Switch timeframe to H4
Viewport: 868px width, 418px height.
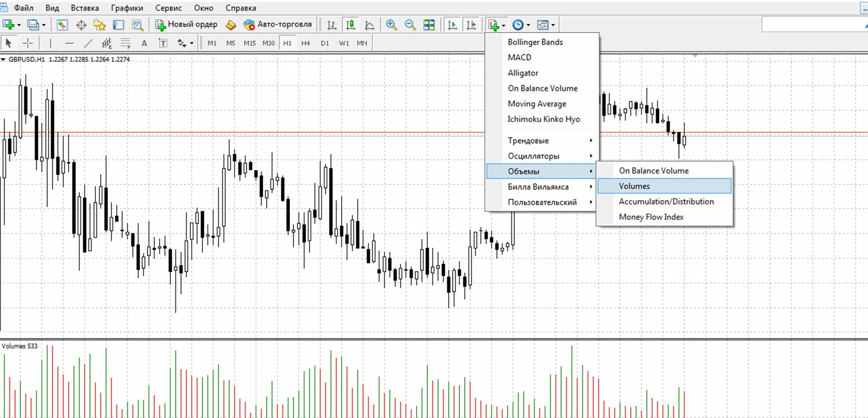point(305,43)
